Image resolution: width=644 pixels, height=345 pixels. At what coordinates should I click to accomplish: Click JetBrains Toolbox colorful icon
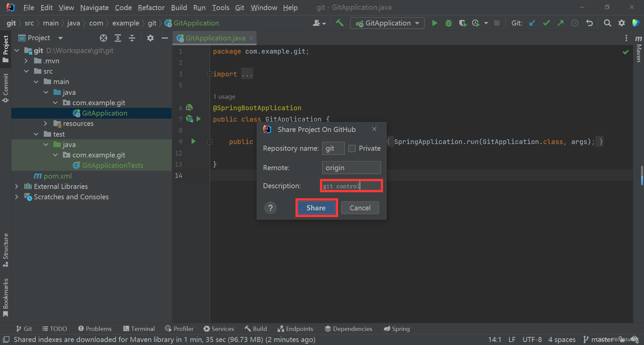coord(636,23)
